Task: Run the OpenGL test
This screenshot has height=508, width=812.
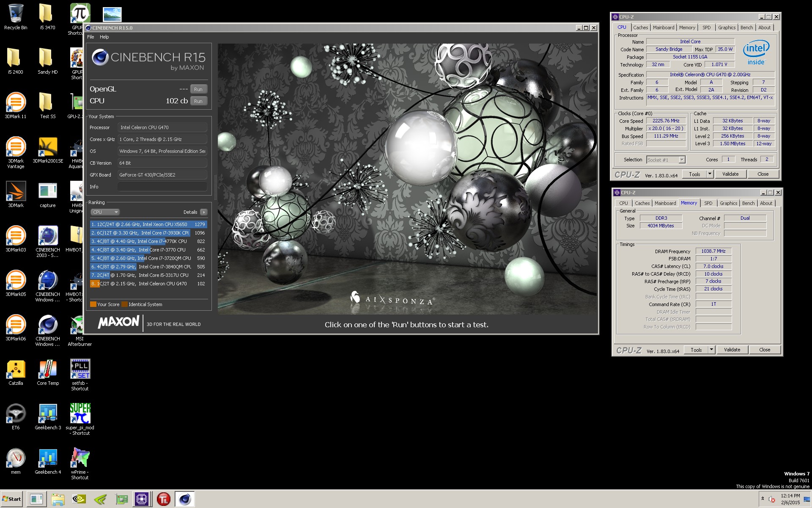Action: point(198,89)
